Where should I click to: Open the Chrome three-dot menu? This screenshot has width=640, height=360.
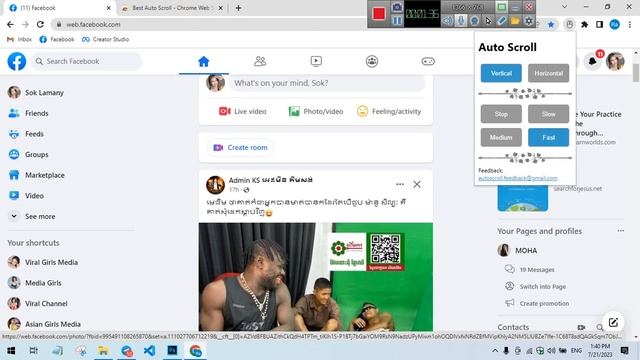pyautogui.click(x=630, y=24)
